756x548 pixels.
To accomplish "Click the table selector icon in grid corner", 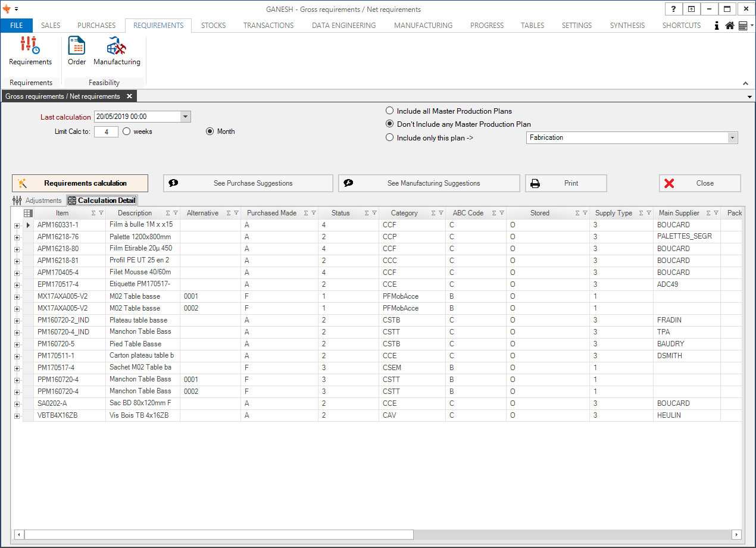I will 28,213.
